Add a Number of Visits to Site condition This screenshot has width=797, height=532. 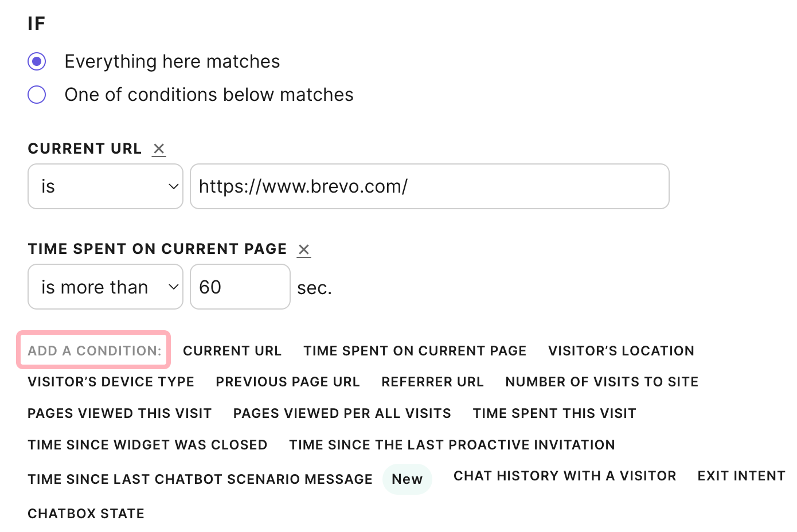601,382
